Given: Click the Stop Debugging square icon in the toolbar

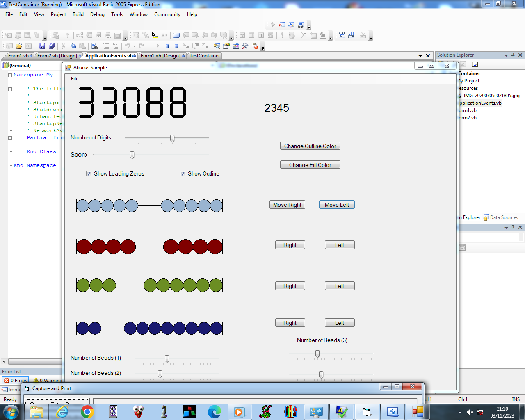Looking at the screenshot, I should coord(176,46).
